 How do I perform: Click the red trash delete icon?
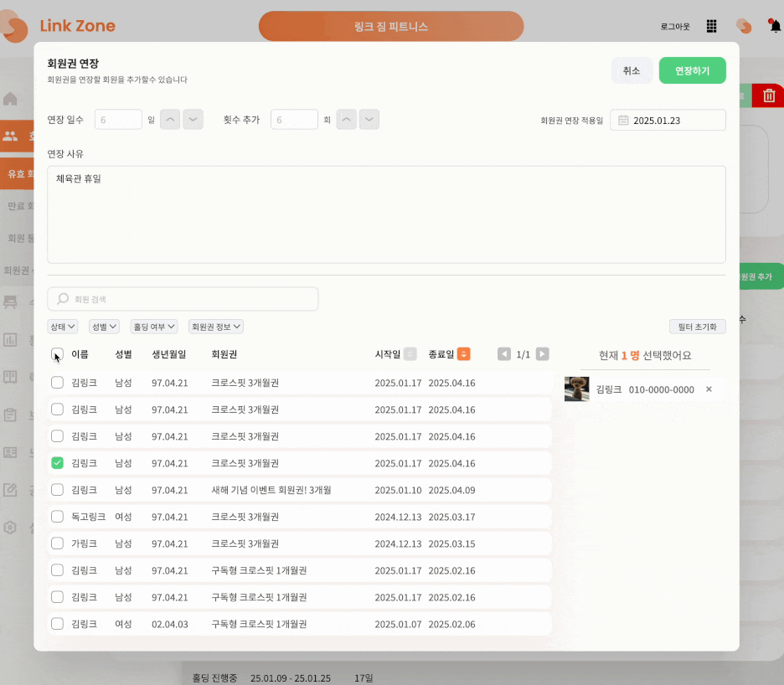[x=769, y=95]
